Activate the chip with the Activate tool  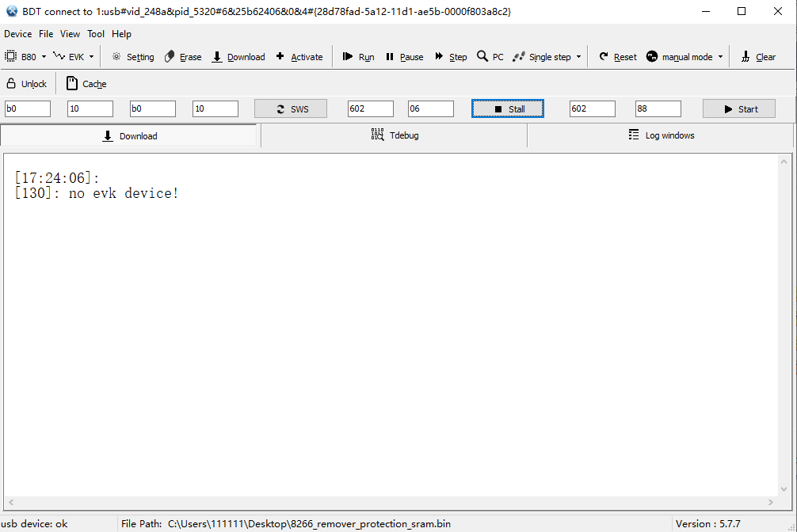tap(299, 57)
